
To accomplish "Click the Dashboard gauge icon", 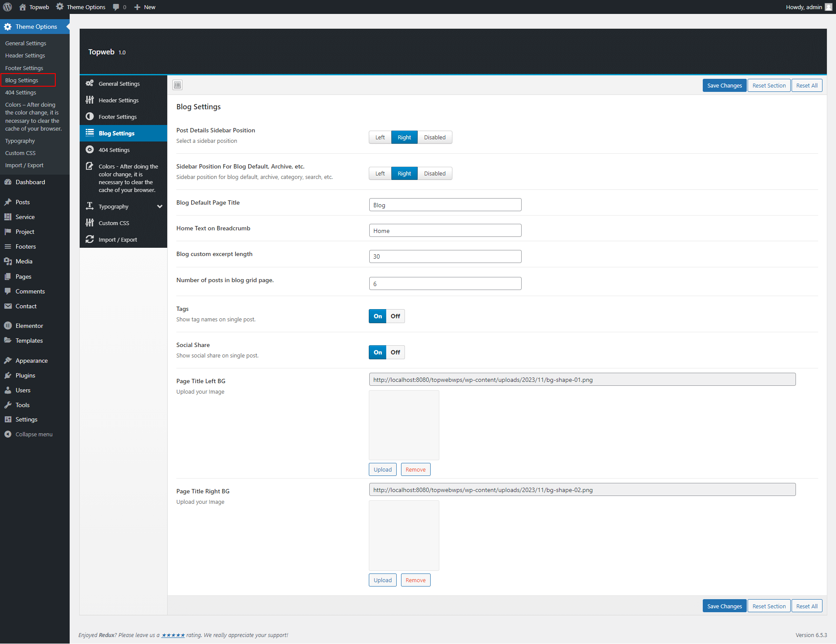I will (x=8, y=182).
